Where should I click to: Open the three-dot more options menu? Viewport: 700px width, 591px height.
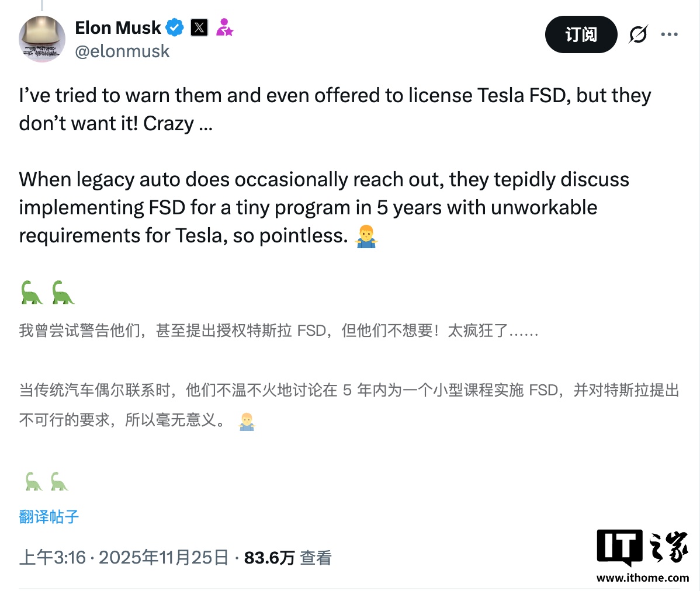point(669,34)
